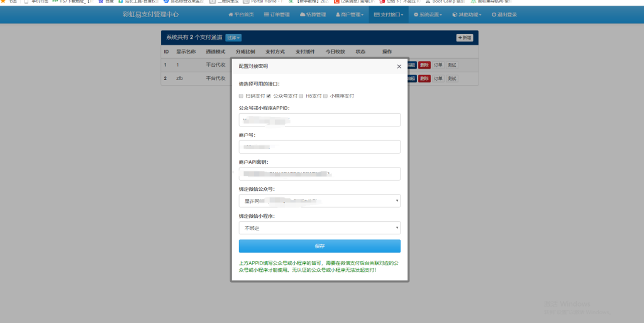Enable the 小程序支付 checkbox
The height and width of the screenshot is (323, 644).
coord(325,96)
